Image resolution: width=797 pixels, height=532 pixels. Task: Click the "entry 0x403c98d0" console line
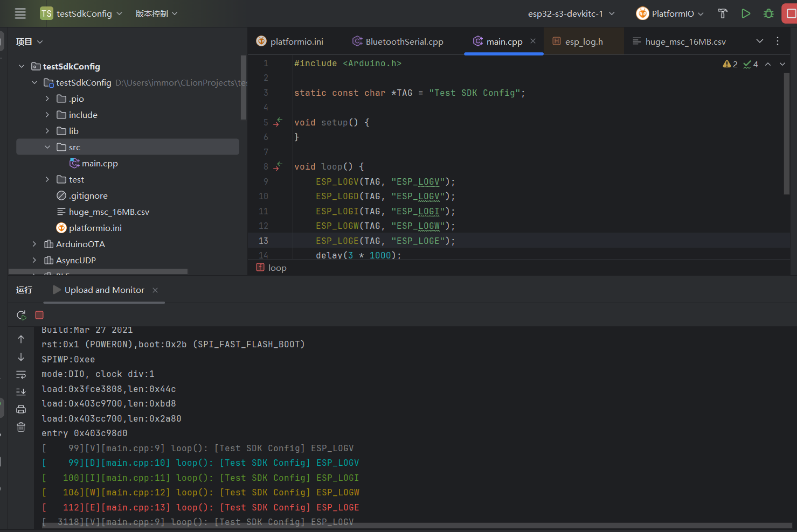coord(85,433)
